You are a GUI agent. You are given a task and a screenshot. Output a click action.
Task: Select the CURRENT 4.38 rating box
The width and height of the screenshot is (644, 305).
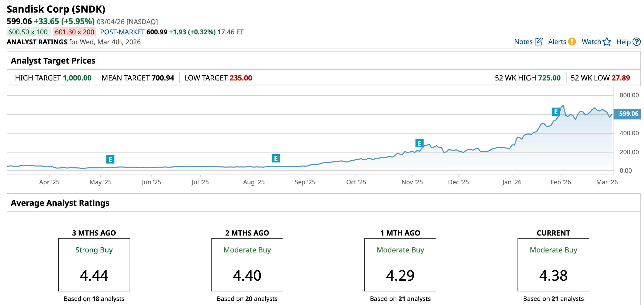553,265
